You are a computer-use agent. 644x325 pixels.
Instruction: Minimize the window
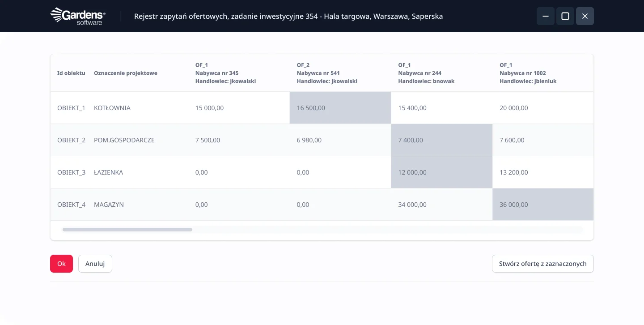tap(546, 16)
